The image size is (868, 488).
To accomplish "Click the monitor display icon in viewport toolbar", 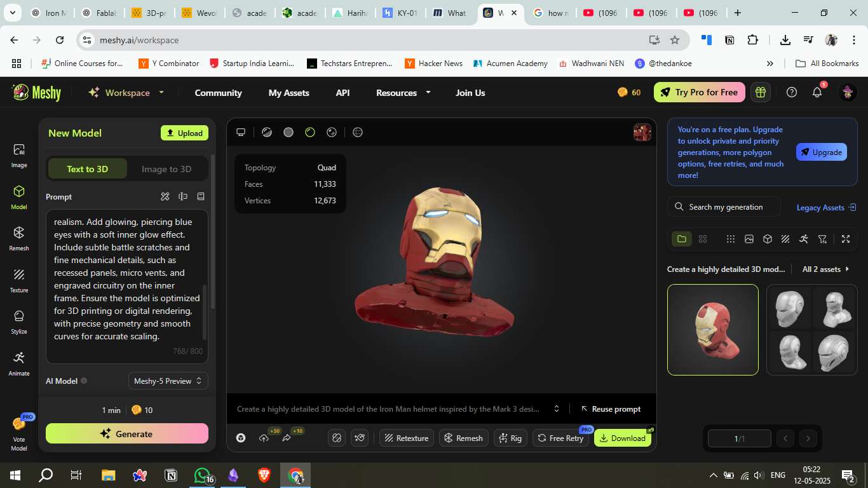I will coord(241,132).
